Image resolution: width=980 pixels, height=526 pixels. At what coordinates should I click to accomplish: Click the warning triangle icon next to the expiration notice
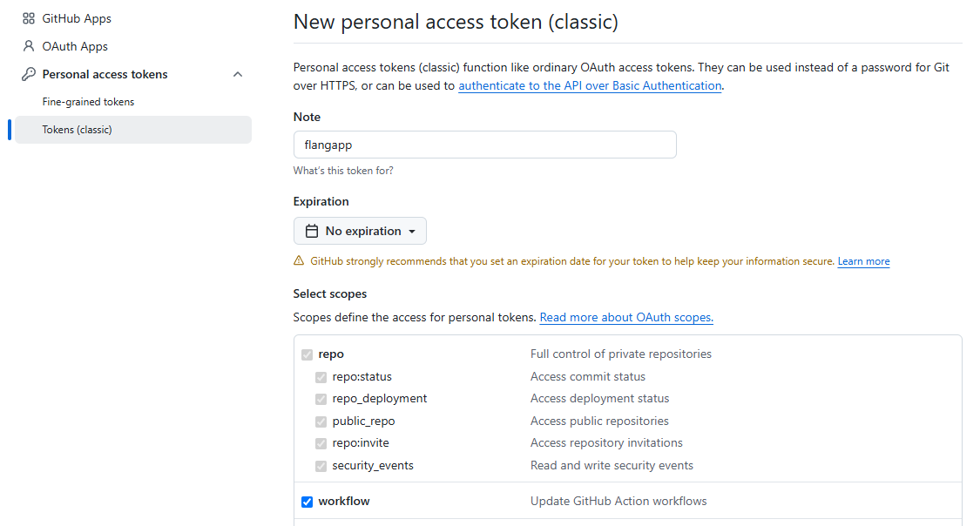point(299,261)
